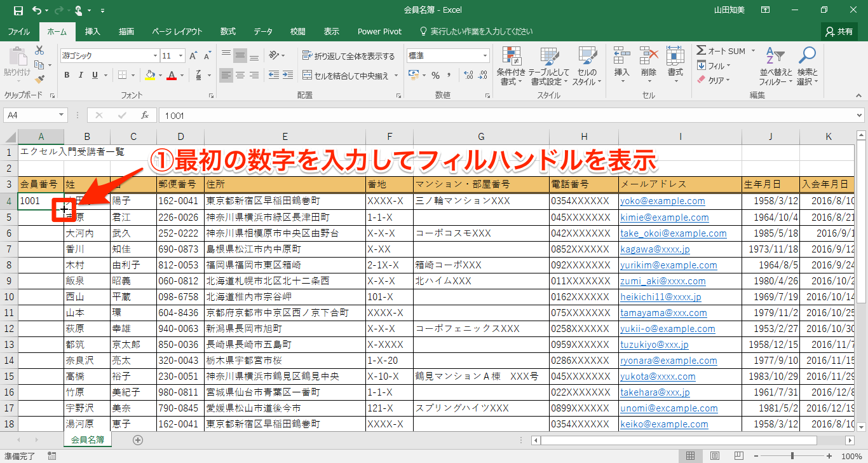Toggle align text right

(x=254, y=76)
